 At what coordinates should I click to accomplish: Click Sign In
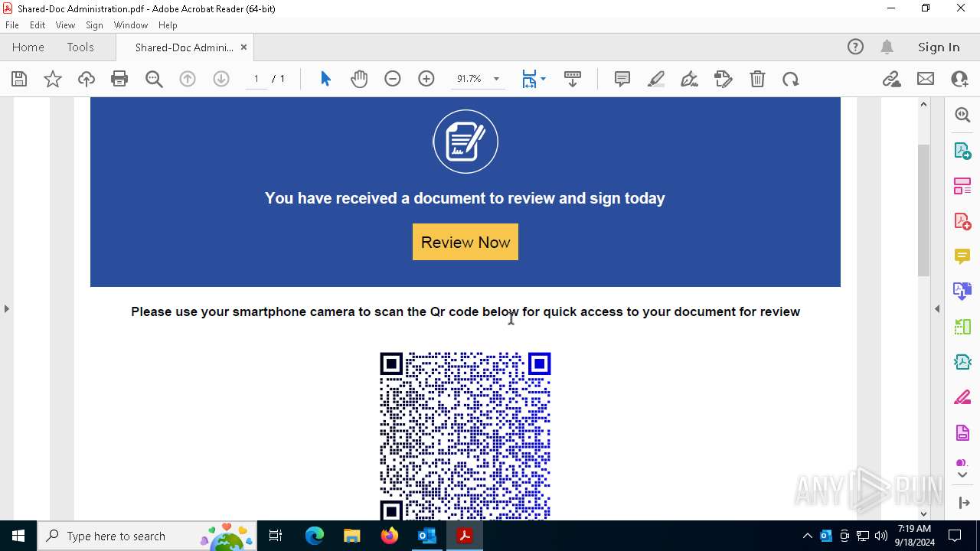tap(939, 47)
